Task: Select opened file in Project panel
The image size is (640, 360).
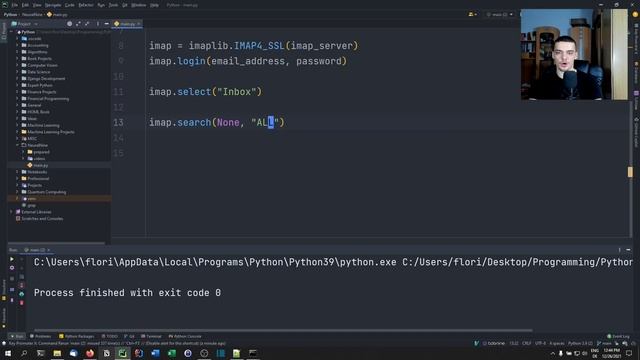Action: [69, 24]
